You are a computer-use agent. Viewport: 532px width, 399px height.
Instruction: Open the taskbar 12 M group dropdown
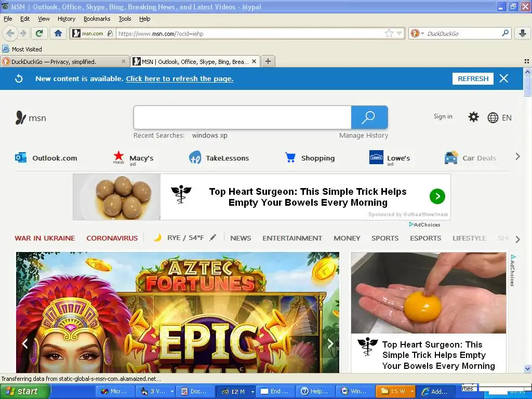point(252,392)
